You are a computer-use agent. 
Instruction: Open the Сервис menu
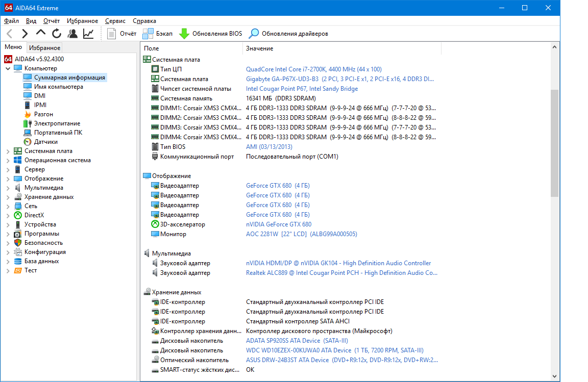click(x=115, y=21)
